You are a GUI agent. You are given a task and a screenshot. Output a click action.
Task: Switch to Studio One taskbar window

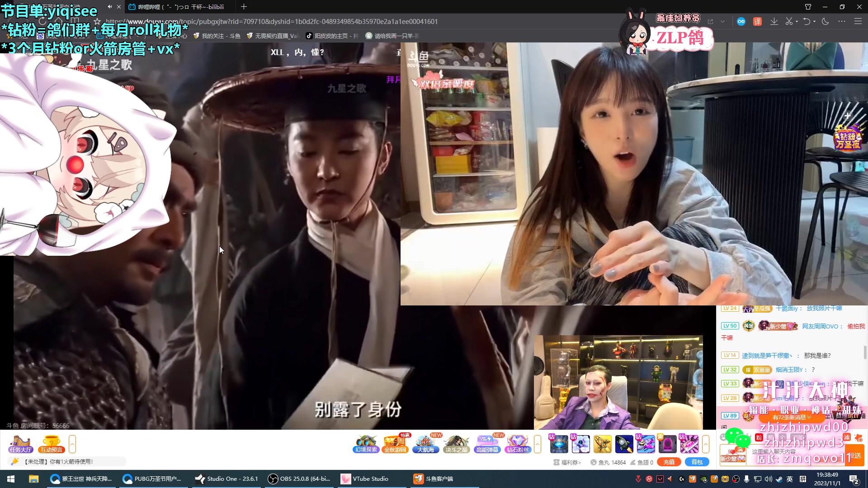pyautogui.click(x=227, y=479)
